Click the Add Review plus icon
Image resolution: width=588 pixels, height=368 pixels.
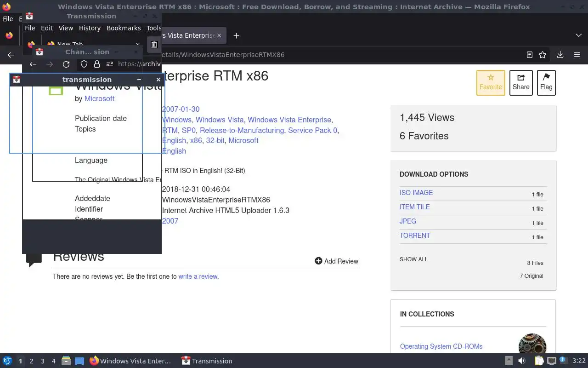318,261
